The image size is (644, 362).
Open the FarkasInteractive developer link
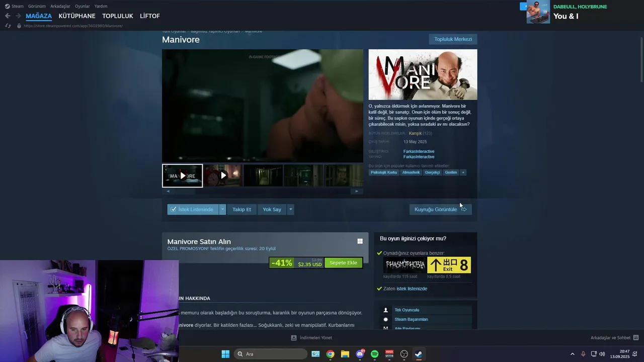(x=419, y=151)
